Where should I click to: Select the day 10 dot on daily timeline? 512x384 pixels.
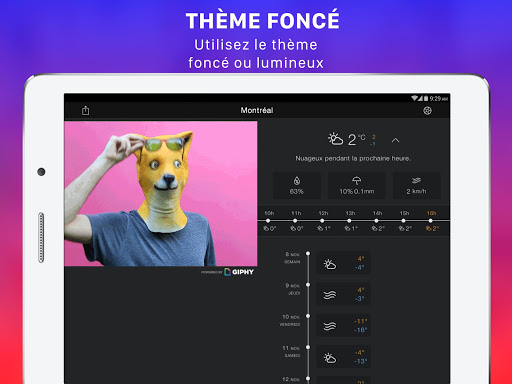pyautogui.click(x=308, y=316)
